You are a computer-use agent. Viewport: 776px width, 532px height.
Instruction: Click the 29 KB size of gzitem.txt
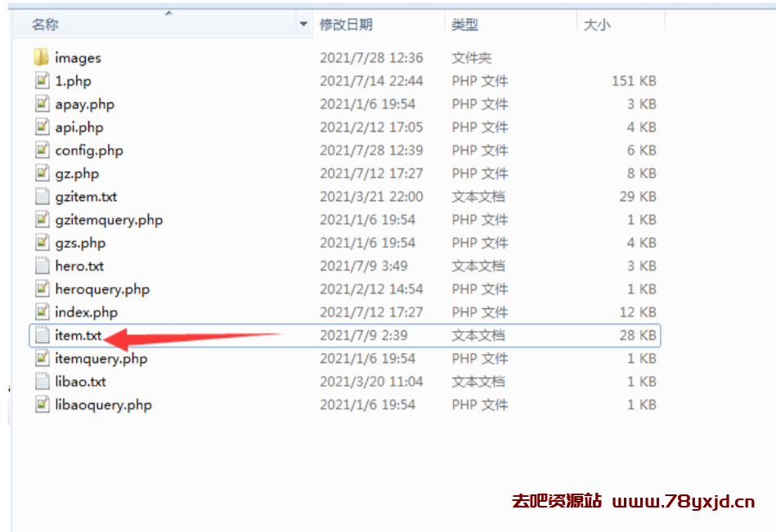click(638, 197)
